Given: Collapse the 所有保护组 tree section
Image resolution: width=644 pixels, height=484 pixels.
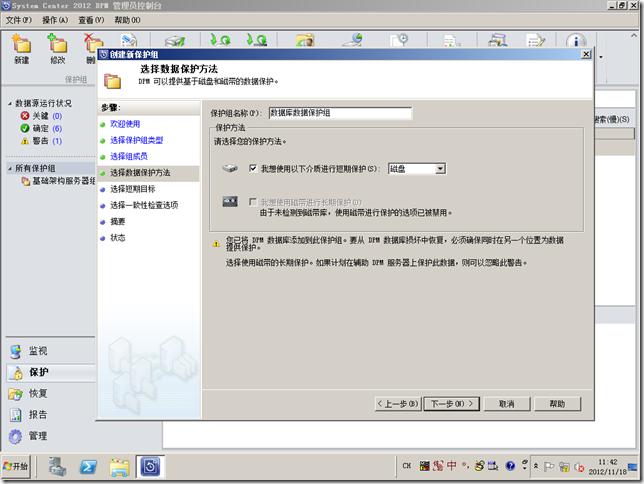Looking at the screenshot, I should click(x=10, y=168).
